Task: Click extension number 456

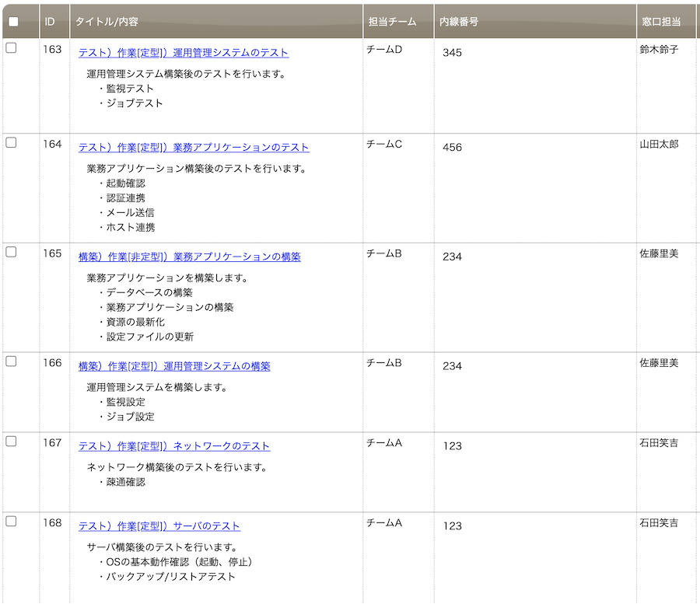Action: (452, 147)
